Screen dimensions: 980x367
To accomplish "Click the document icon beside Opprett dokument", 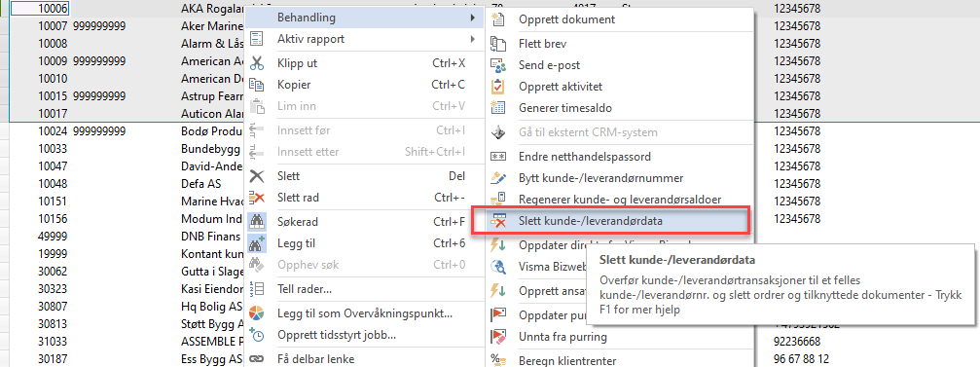I will (x=498, y=19).
